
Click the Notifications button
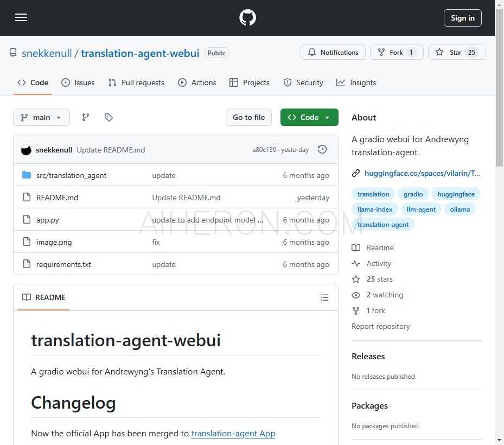[x=333, y=53]
